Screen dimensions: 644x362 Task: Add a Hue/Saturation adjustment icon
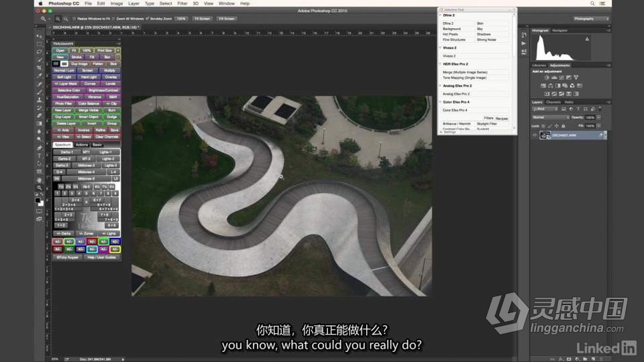point(543,86)
